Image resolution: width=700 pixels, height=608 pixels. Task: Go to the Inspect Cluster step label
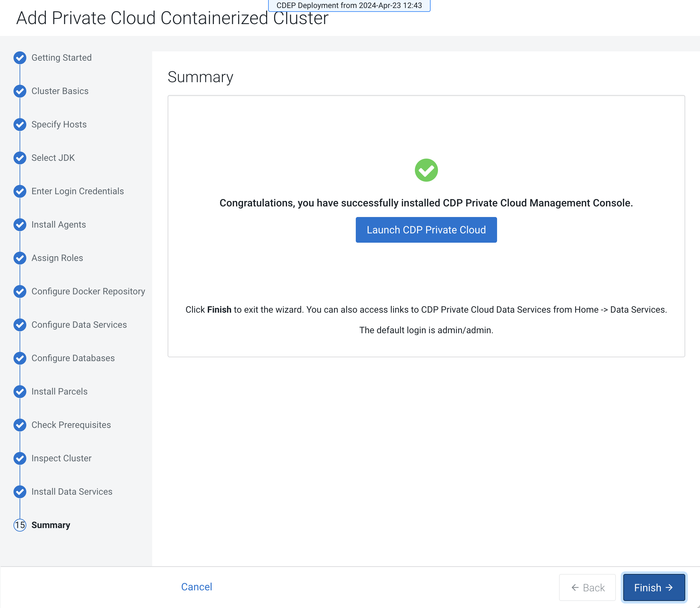61,458
